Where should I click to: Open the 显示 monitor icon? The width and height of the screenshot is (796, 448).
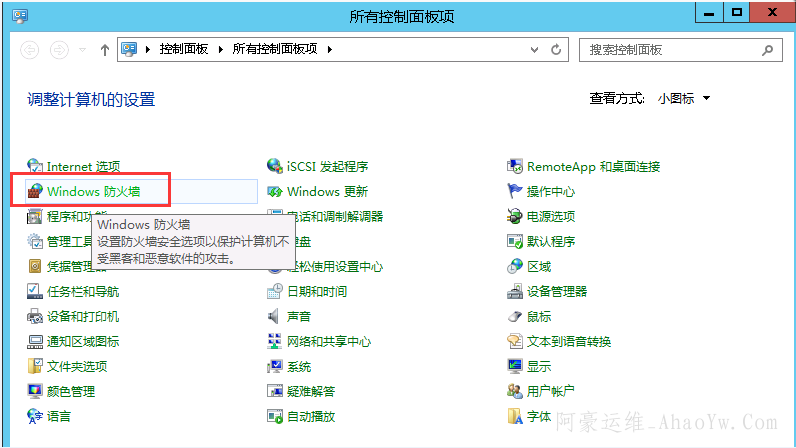(515, 366)
